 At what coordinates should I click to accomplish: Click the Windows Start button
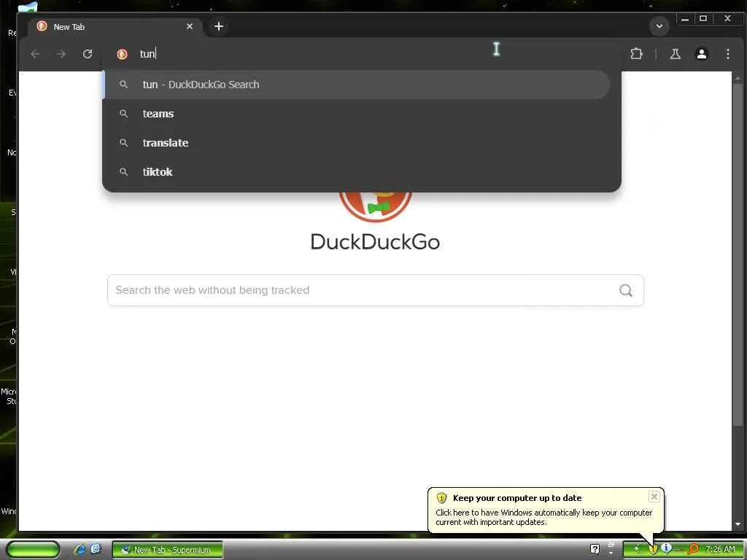click(x=33, y=550)
